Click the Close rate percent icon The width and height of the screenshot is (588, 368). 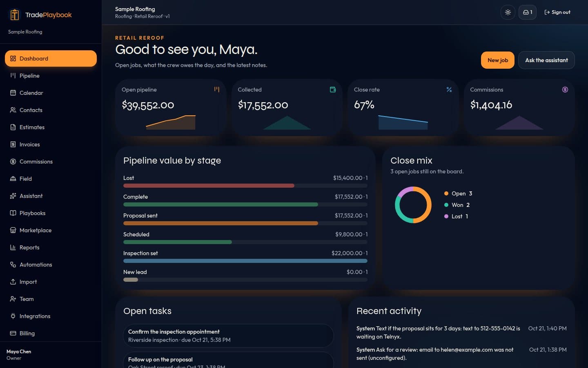449,90
